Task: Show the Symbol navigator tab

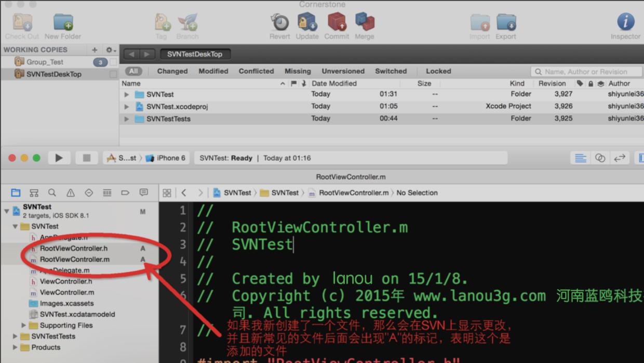Action: [x=34, y=193]
